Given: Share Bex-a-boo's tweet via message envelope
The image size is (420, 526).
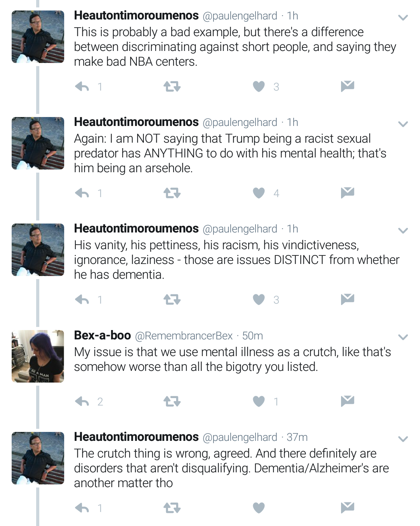Looking at the screenshot, I should pos(347,401).
